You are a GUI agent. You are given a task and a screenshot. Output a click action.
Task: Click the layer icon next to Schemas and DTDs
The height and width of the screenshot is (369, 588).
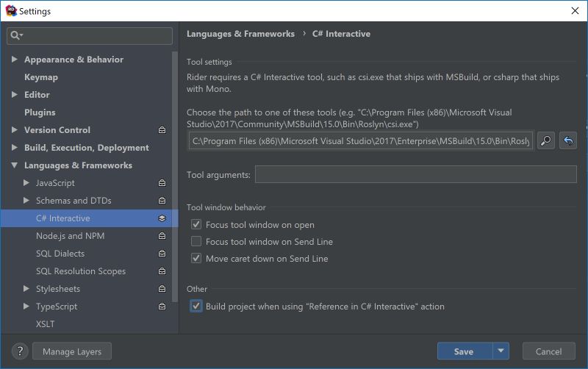pos(162,201)
